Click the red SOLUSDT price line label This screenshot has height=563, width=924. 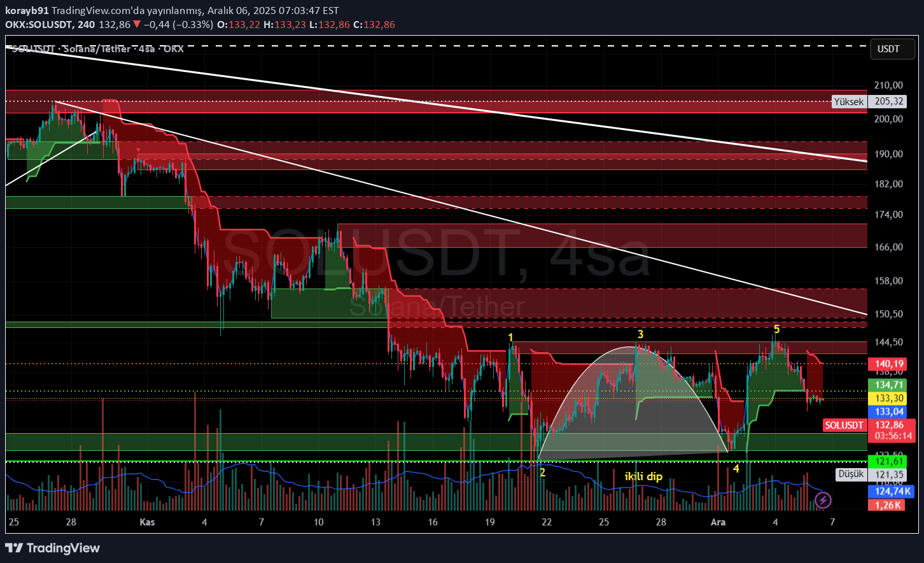[844, 425]
